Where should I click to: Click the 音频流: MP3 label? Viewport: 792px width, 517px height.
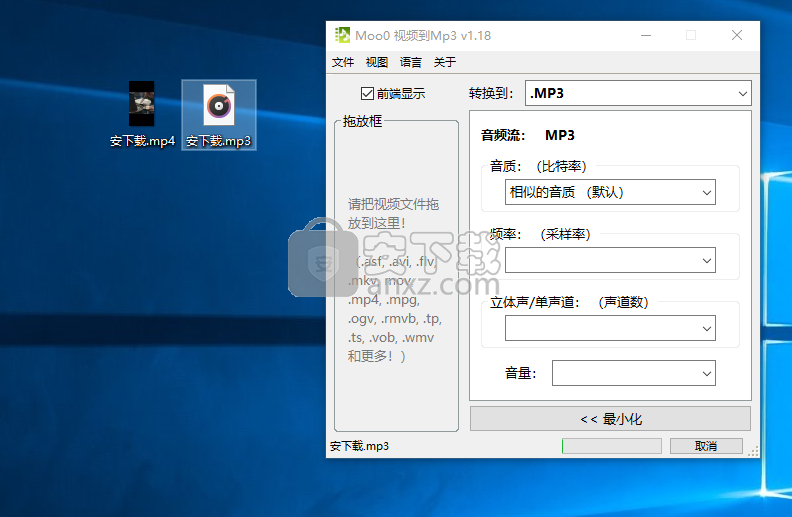coord(528,135)
